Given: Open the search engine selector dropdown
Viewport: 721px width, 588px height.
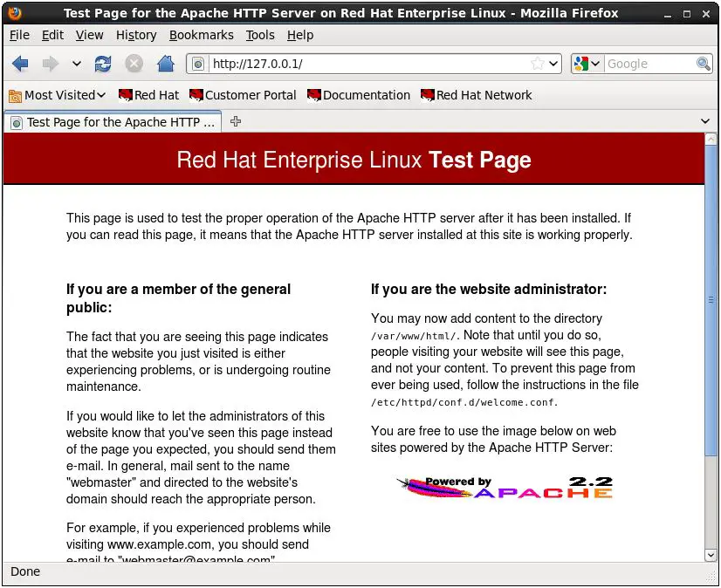Looking at the screenshot, I should [587, 64].
